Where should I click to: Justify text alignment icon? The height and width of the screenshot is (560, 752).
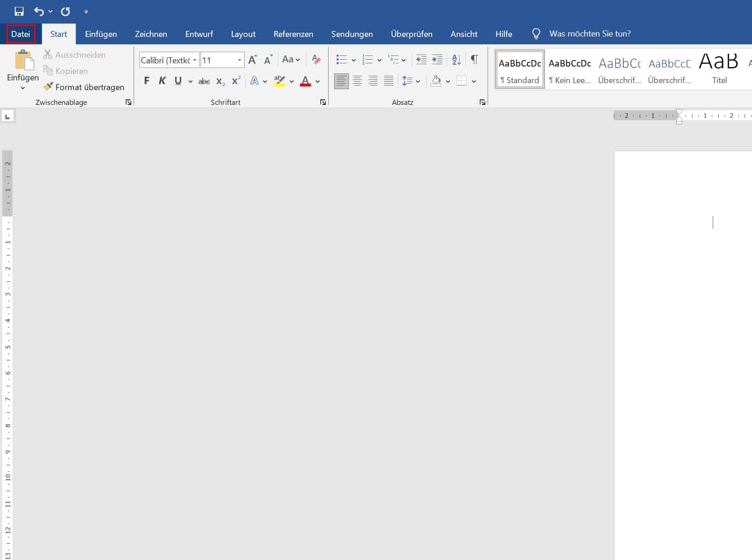click(389, 81)
